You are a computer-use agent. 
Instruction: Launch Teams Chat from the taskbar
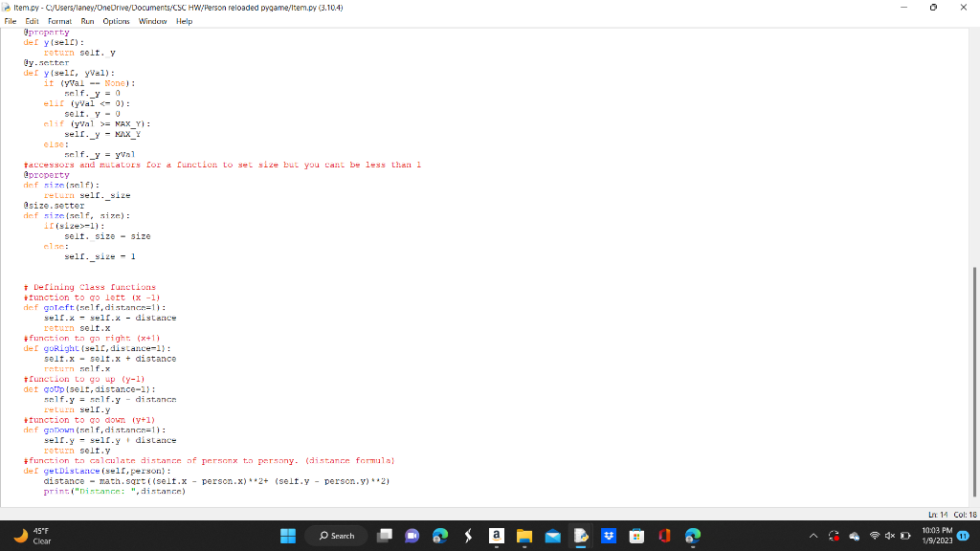(412, 536)
